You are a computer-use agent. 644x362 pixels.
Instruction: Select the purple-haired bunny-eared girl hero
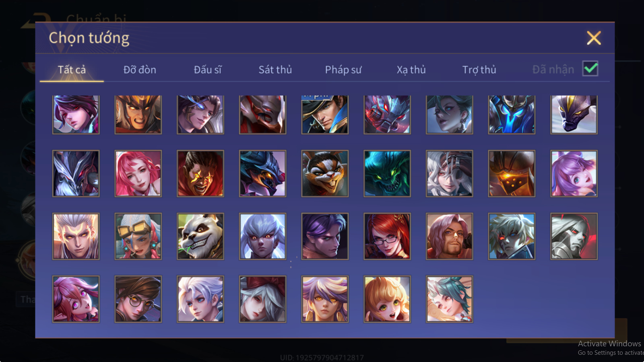(574, 174)
